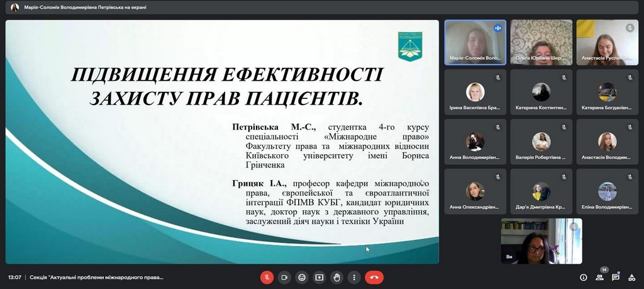
Task: Click the presenter avatar in the top bar
Action: click(14, 8)
